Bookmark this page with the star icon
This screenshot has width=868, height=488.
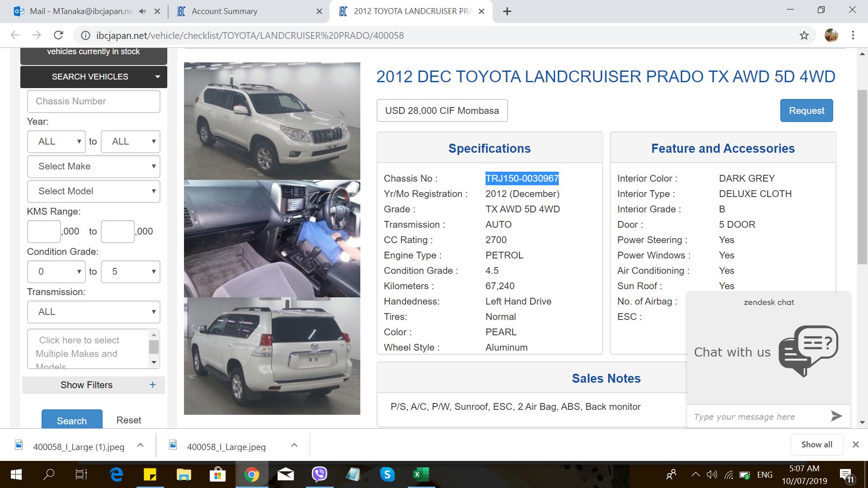click(804, 35)
